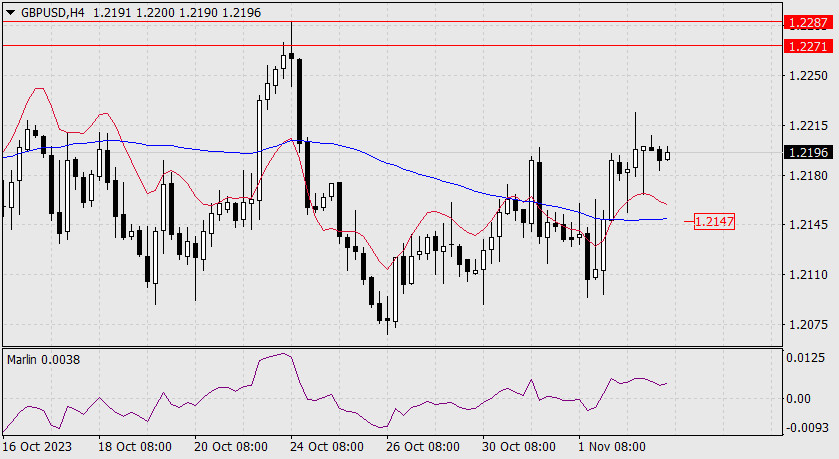Select the '1 Nov 08:00' time label
Image resolution: width=839 pixels, height=459 pixels.
pyautogui.click(x=612, y=447)
